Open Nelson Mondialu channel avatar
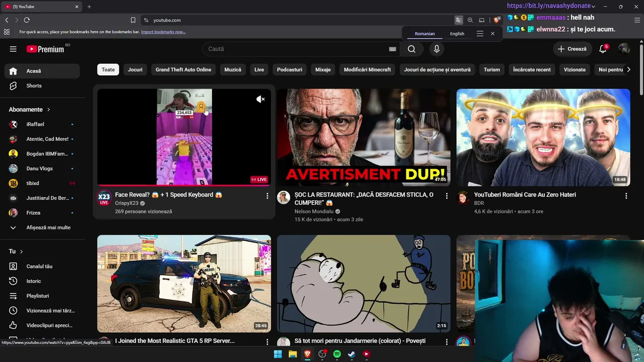Screen dimensions: 644x362 click(x=284, y=198)
